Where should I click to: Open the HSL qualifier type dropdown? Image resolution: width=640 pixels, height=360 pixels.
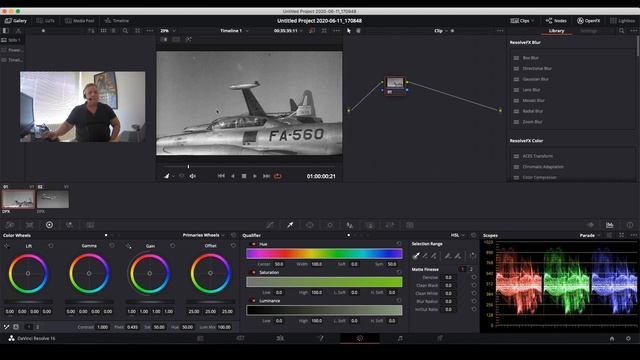click(457, 235)
